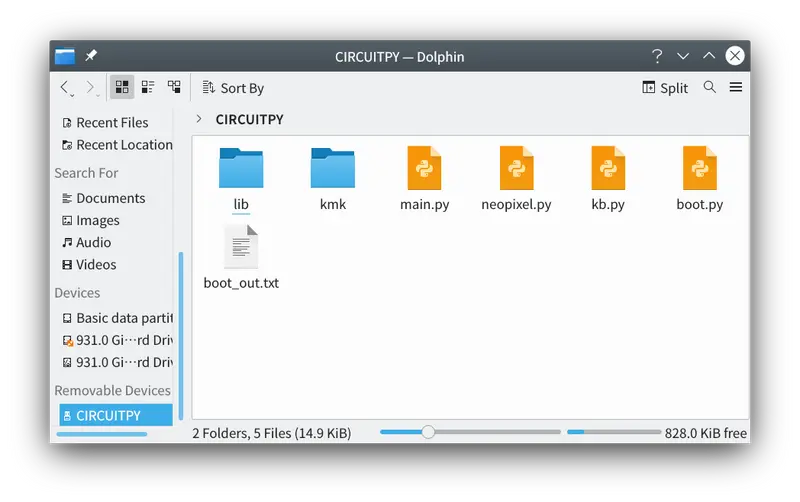The height and width of the screenshot is (502, 800).
Task: Maximize the window with the up chevron
Action: (x=709, y=55)
